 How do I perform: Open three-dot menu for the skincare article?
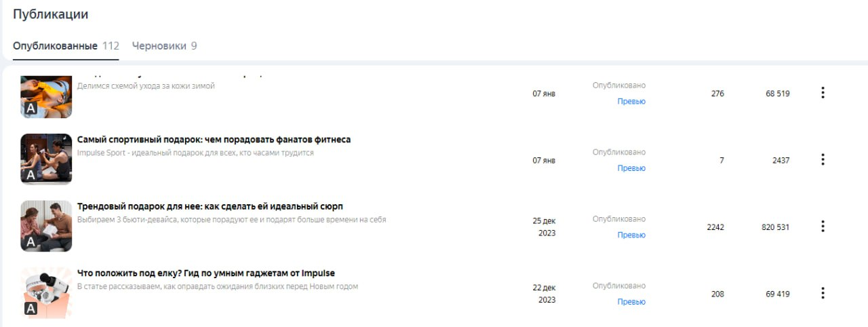[x=823, y=93]
